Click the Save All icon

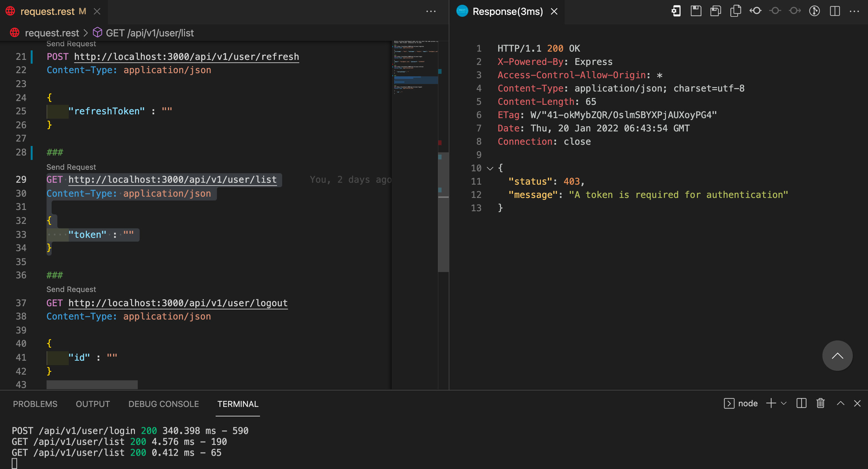pyautogui.click(x=715, y=11)
